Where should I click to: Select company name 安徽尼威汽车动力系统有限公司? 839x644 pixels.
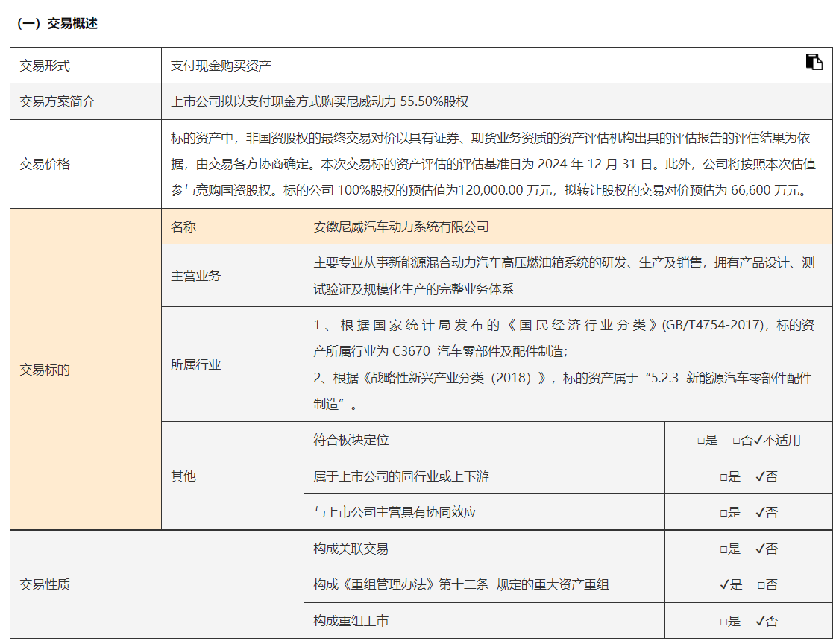point(400,227)
